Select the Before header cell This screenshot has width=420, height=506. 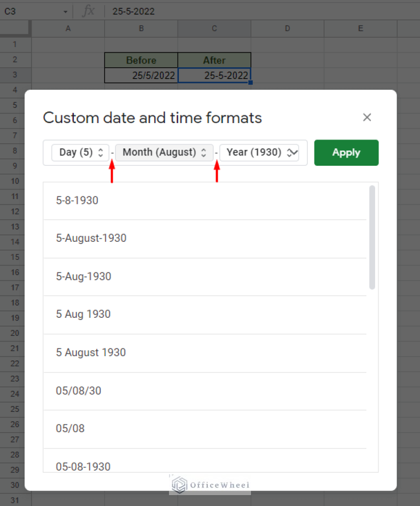(x=141, y=60)
